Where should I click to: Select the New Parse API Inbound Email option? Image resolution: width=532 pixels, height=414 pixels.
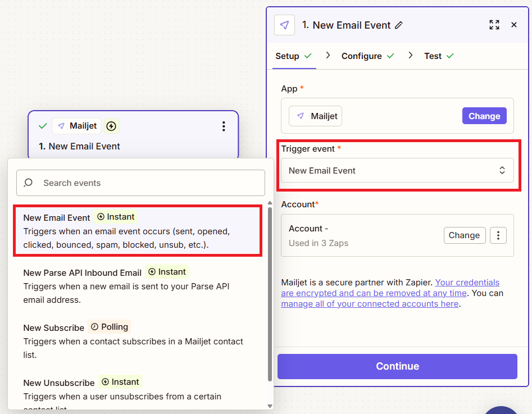138,286
